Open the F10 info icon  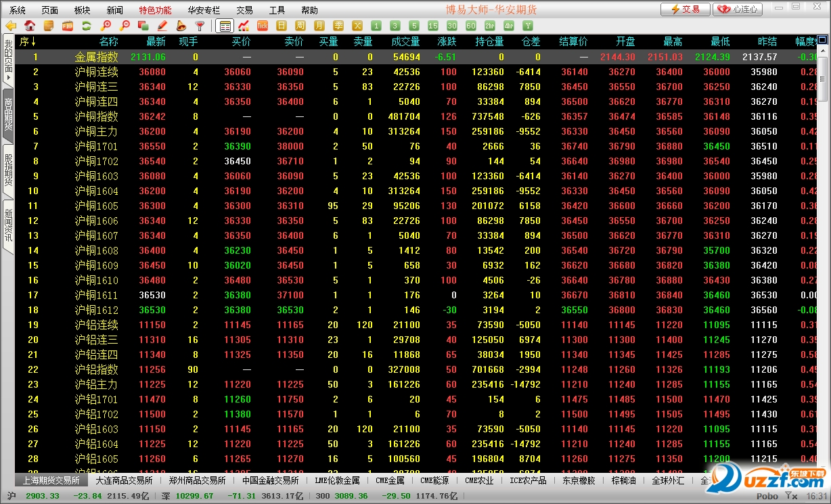[x=68, y=26]
